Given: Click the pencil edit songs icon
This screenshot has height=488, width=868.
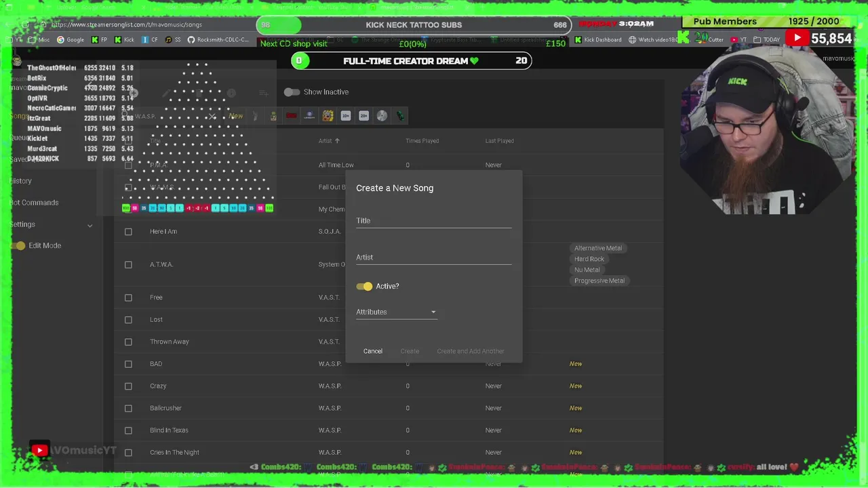Looking at the screenshot, I should coord(166,93).
